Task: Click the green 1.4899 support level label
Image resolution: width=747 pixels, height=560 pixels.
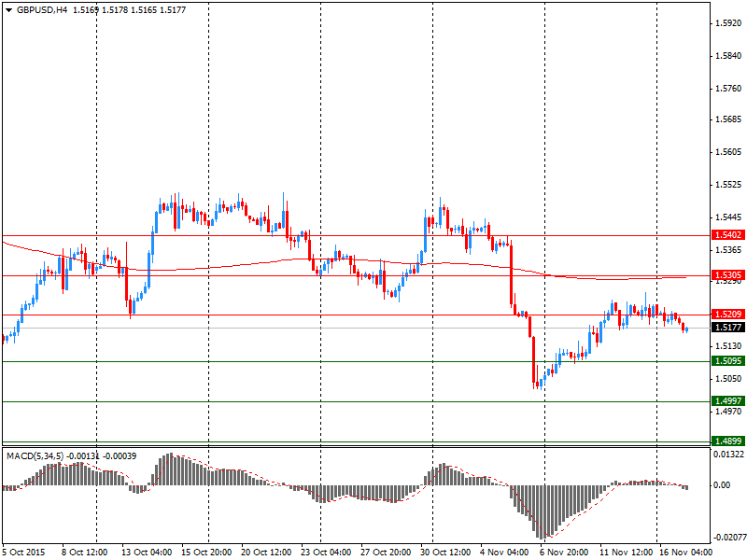Action: pos(727,441)
